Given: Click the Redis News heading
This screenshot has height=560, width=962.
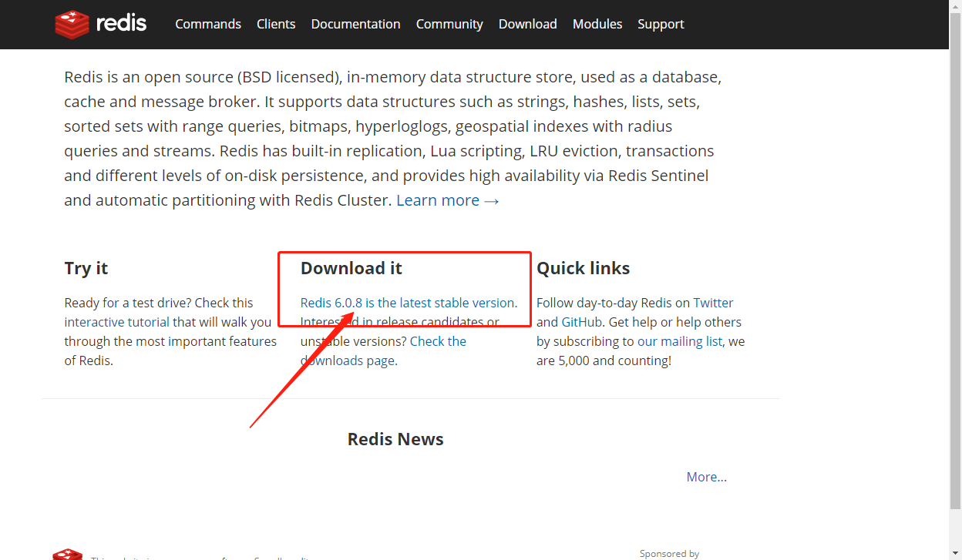Looking at the screenshot, I should pyautogui.click(x=395, y=439).
